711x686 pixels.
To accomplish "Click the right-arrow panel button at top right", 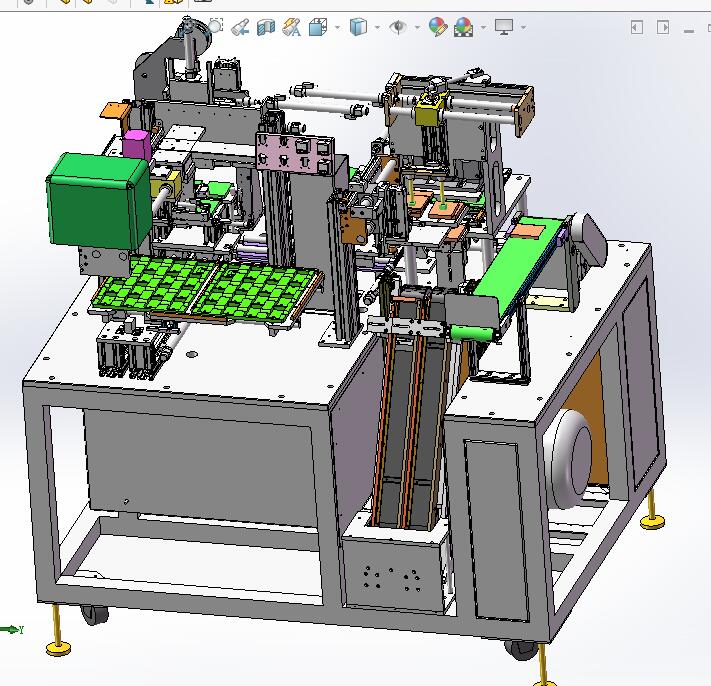I will point(663,27).
